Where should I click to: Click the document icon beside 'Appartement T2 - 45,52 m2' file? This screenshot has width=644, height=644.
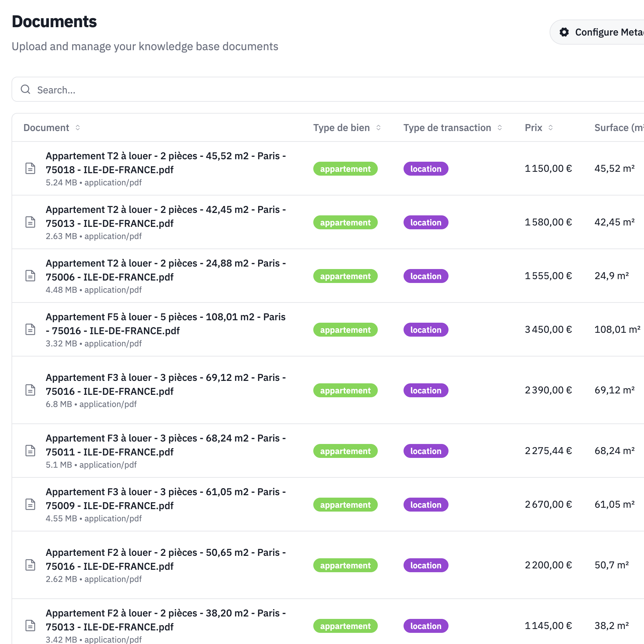[30, 169]
